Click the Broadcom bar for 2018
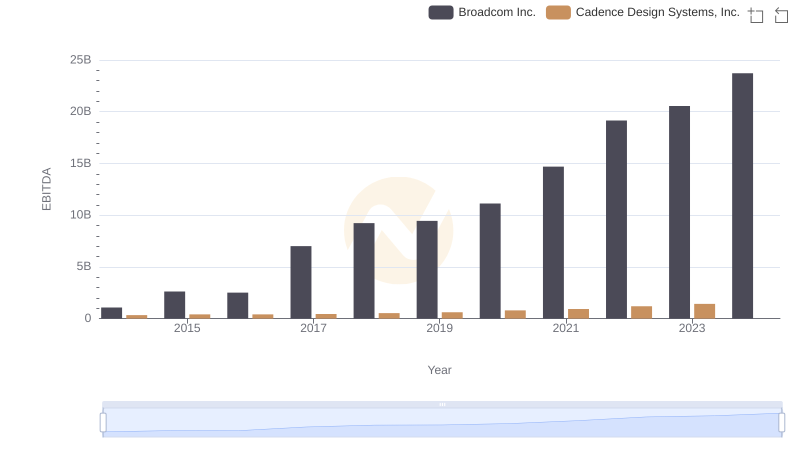 [x=364, y=271]
